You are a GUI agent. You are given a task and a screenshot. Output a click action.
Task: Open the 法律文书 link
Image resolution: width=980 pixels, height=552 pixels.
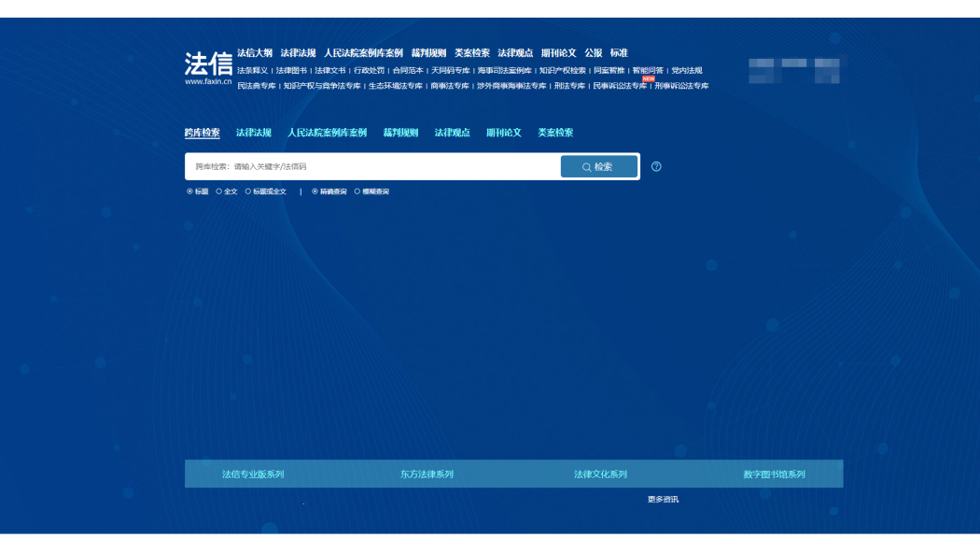pos(330,71)
